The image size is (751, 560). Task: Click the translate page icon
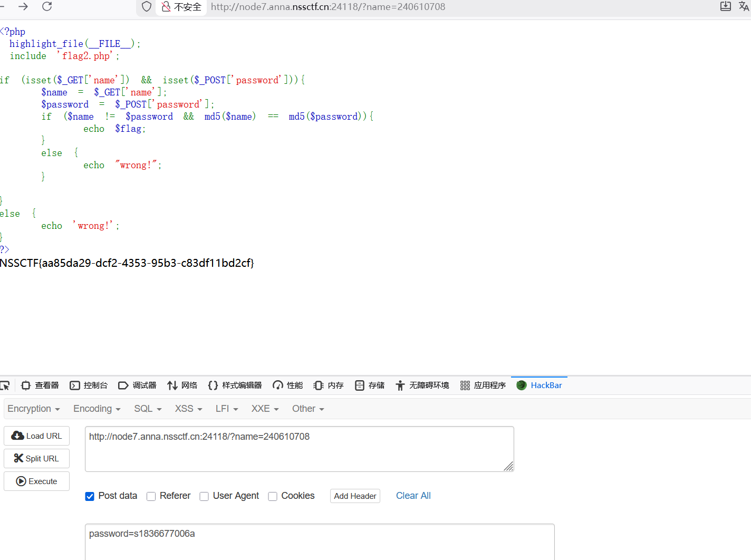(744, 6)
